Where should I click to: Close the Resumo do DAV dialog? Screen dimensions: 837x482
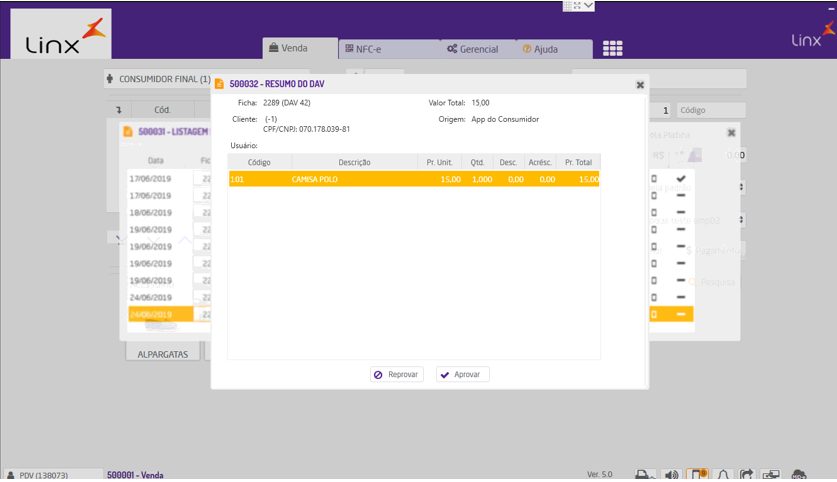(x=640, y=85)
